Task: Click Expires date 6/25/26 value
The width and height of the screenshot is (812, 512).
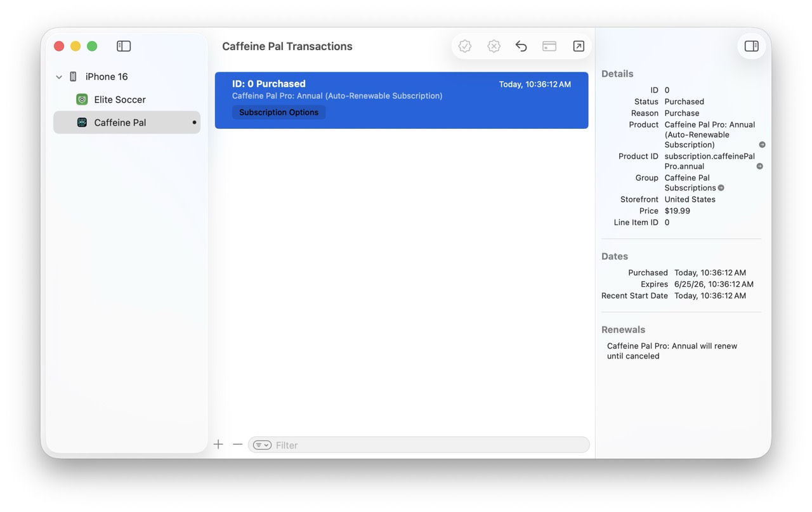Action: [x=714, y=284]
